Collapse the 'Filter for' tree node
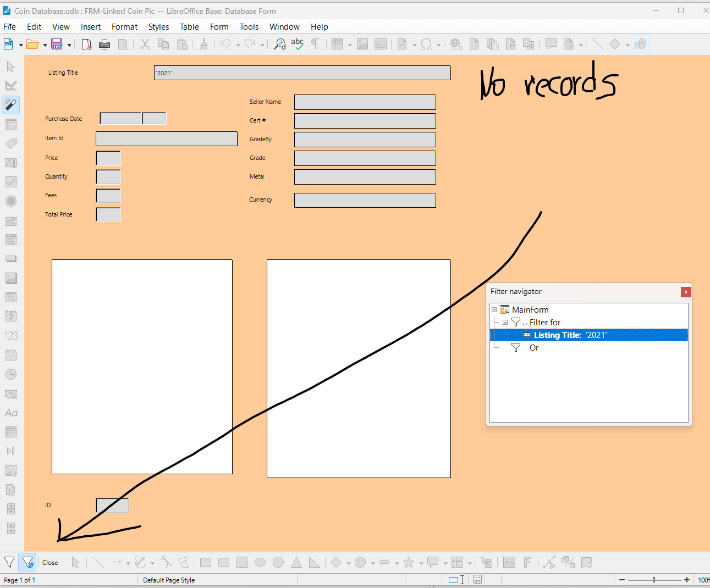The width and height of the screenshot is (710, 588). [505, 323]
